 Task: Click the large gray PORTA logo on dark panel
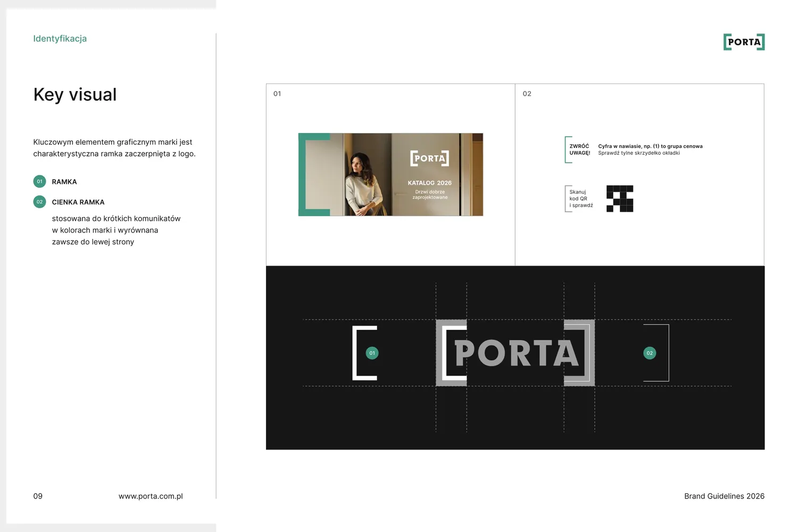pos(515,353)
